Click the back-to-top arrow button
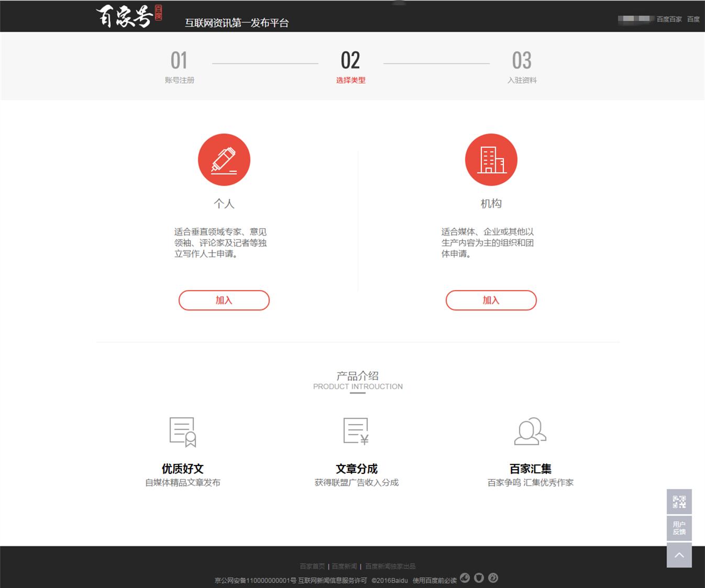This screenshot has height=588, width=705. 679,554
